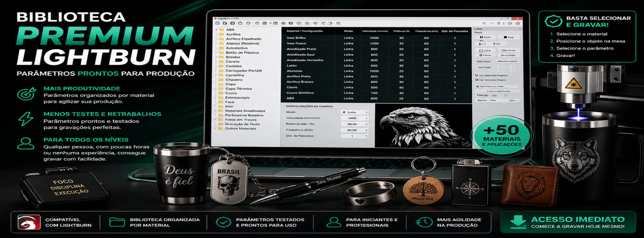Toggle Cut Selected Graphics switch

coord(476,75)
